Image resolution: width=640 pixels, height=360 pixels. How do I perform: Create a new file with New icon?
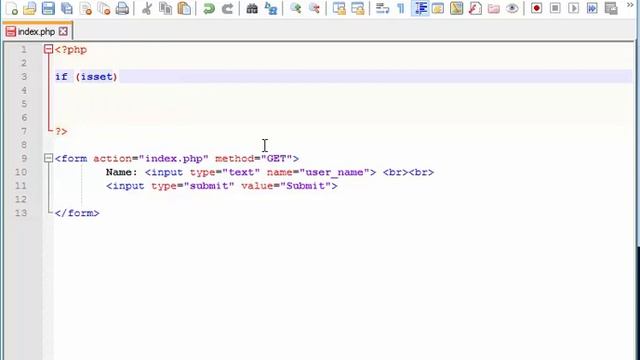(x=12, y=8)
